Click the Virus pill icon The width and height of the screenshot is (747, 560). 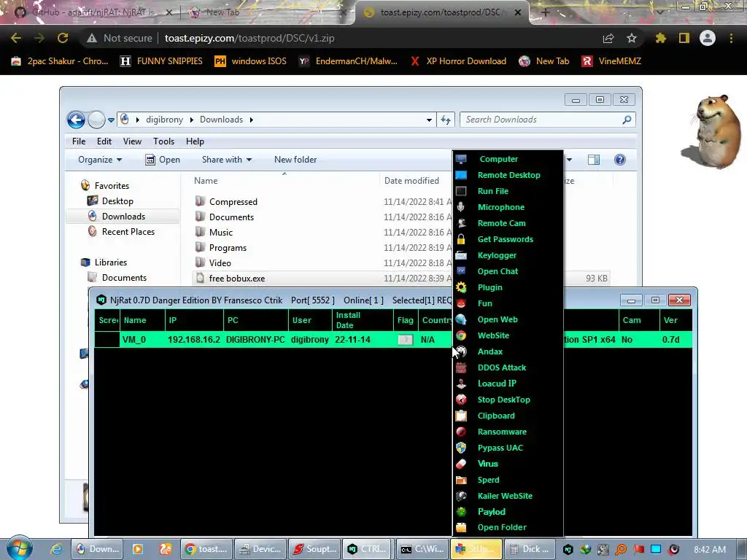pos(461,464)
